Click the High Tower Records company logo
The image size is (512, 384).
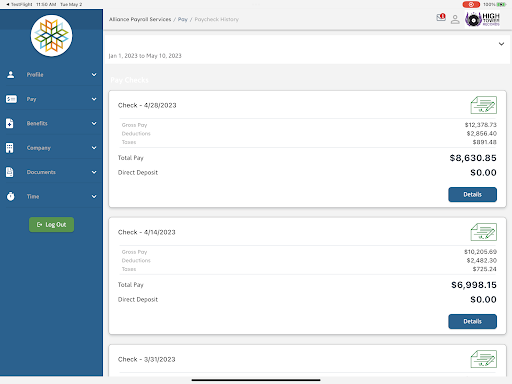[x=482, y=19]
